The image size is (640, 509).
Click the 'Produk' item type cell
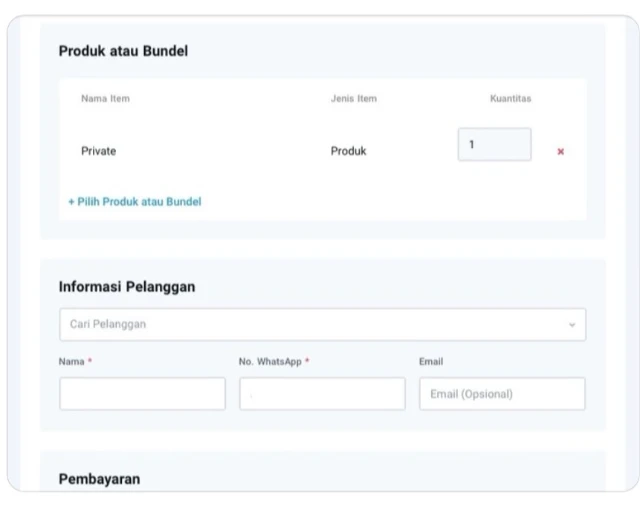348,152
